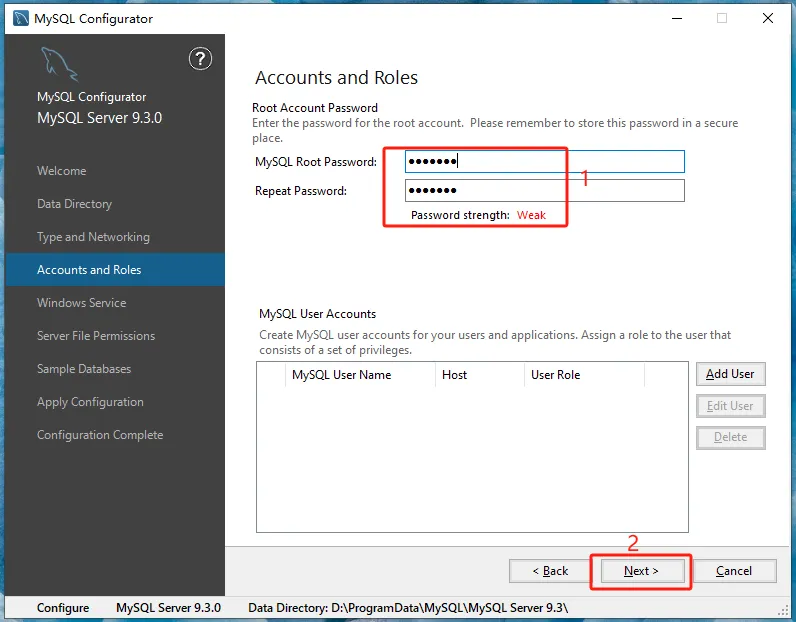Click the Root Account Password heading
The height and width of the screenshot is (622, 796).
(315, 108)
